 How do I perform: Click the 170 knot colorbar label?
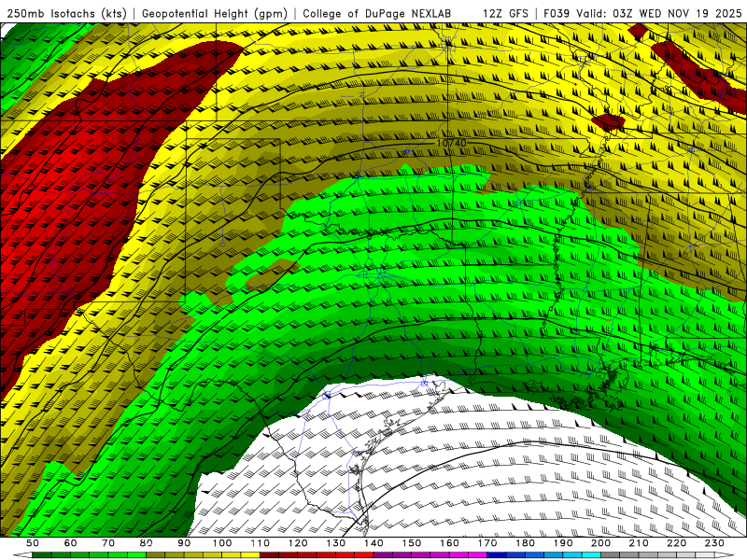[x=487, y=543]
